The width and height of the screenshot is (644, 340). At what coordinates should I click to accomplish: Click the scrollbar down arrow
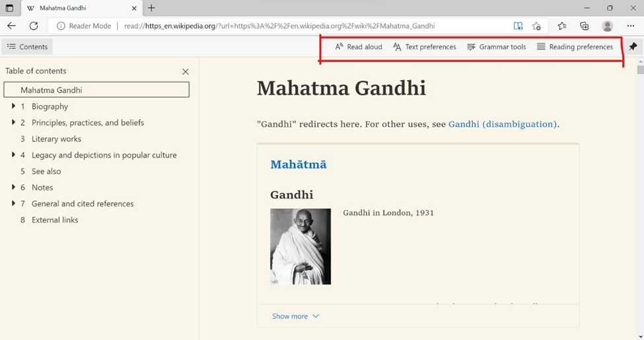coord(640,337)
